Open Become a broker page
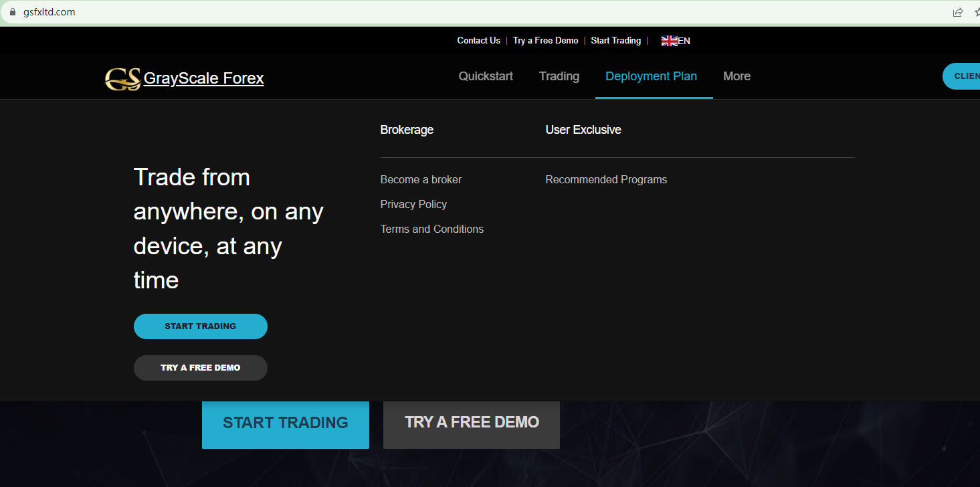 tap(421, 179)
